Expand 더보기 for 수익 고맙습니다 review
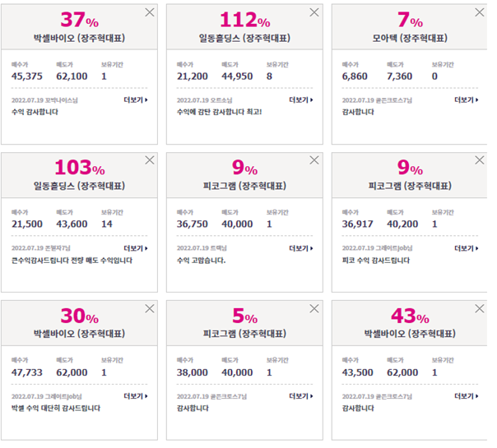This screenshot has width=497, height=448. (x=301, y=248)
